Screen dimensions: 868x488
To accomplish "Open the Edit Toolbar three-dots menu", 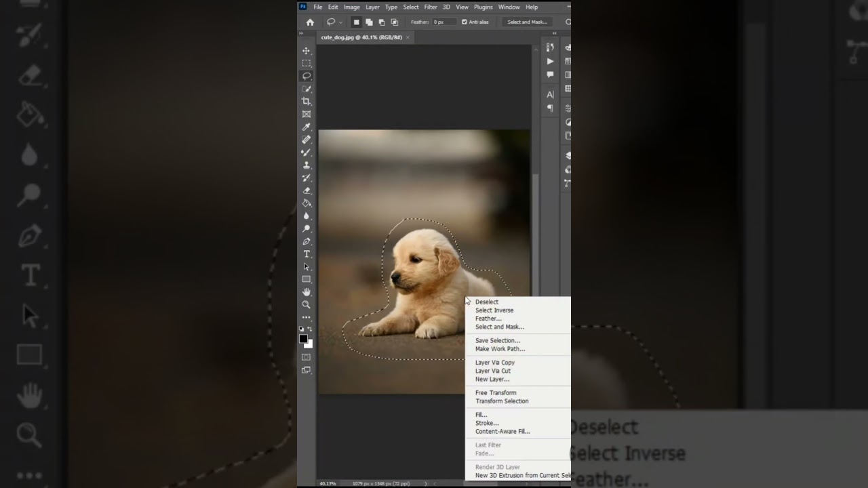I will (307, 317).
